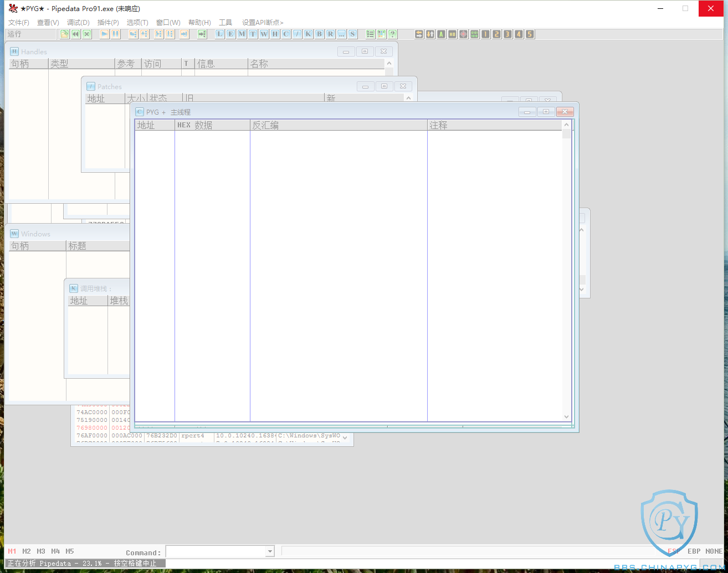Open Patches with the slash icon
728x573 pixels.
297,34
